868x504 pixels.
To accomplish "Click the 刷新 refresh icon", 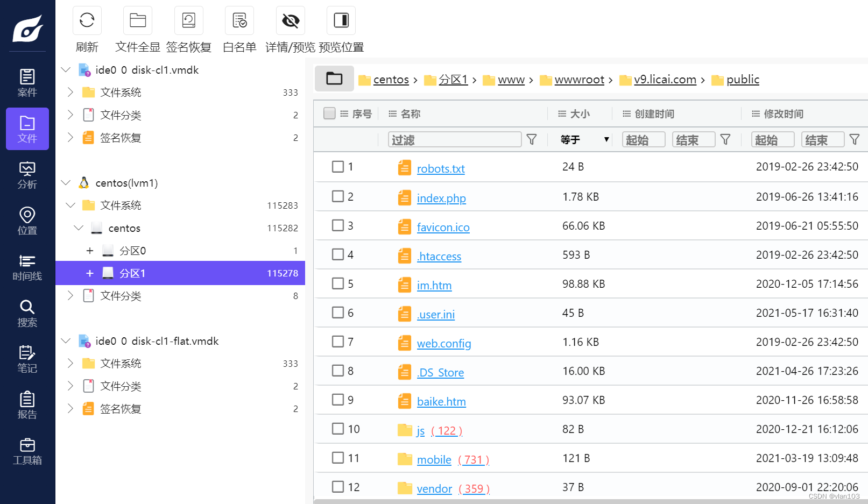I will 87,20.
